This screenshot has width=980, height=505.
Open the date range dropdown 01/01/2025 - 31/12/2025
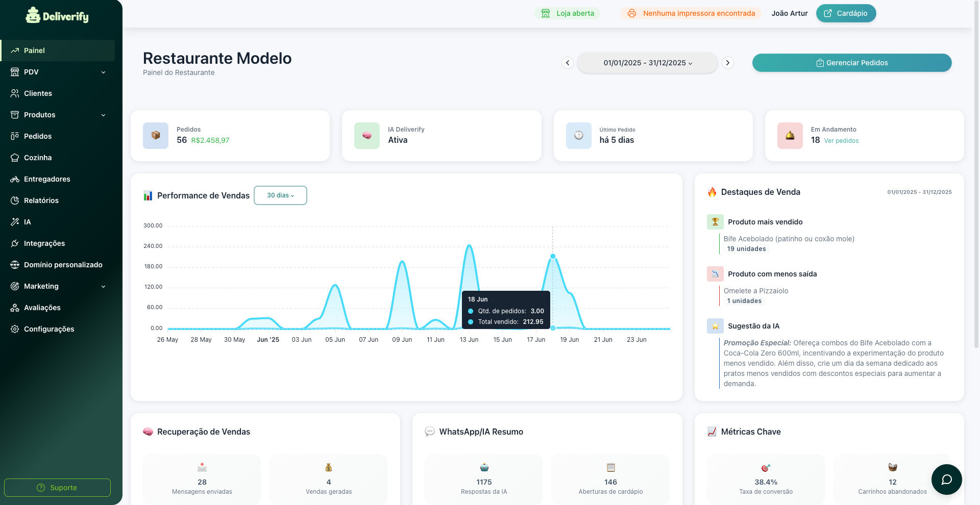[x=647, y=63]
